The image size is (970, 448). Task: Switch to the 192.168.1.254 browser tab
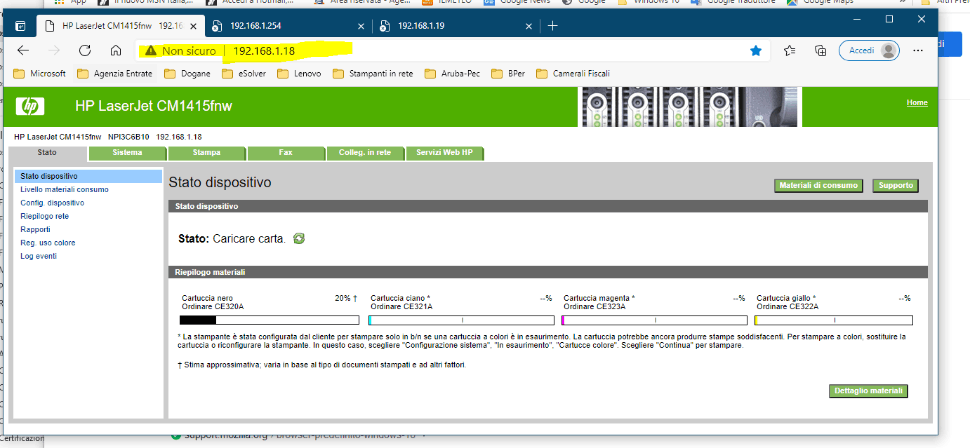click(x=288, y=26)
